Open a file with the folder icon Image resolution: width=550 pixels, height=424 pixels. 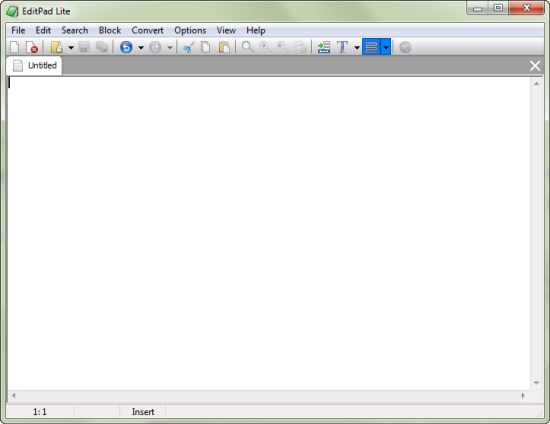coord(56,47)
